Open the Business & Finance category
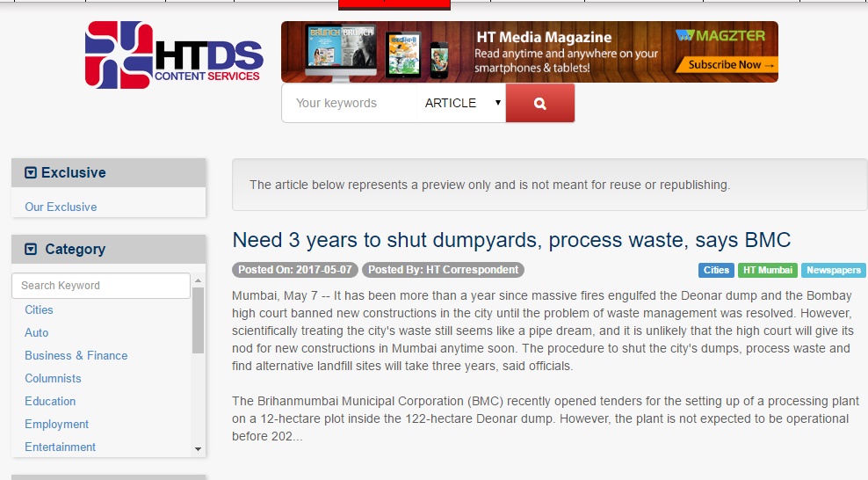 click(x=76, y=355)
